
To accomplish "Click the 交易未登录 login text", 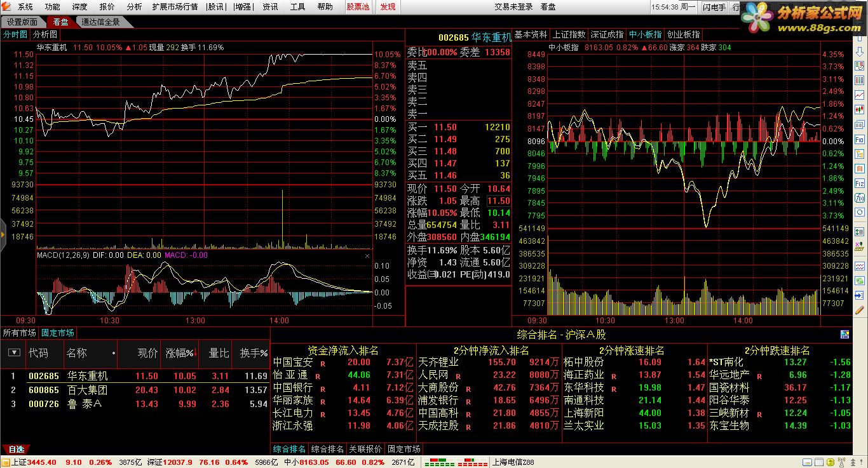I will coord(513,7).
